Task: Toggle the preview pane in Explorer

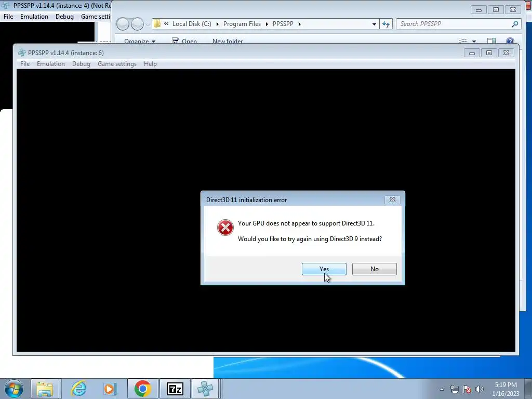Action: pos(491,41)
